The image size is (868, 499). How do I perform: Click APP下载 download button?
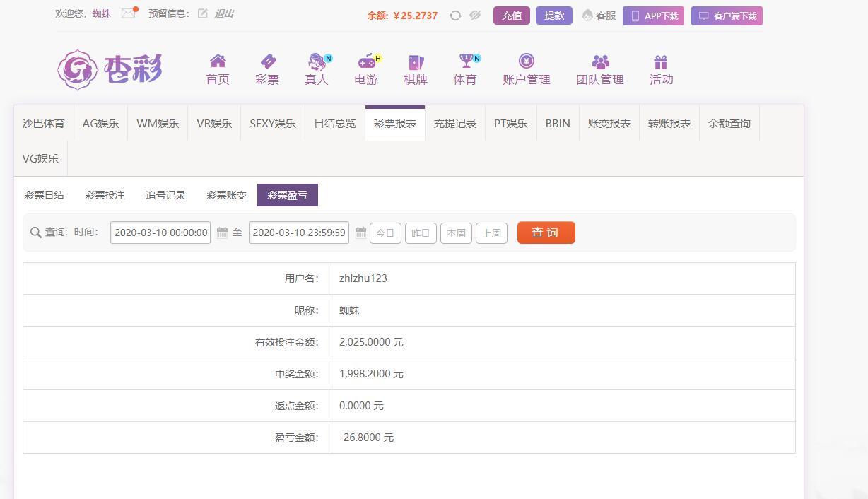[x=653, y=16]
